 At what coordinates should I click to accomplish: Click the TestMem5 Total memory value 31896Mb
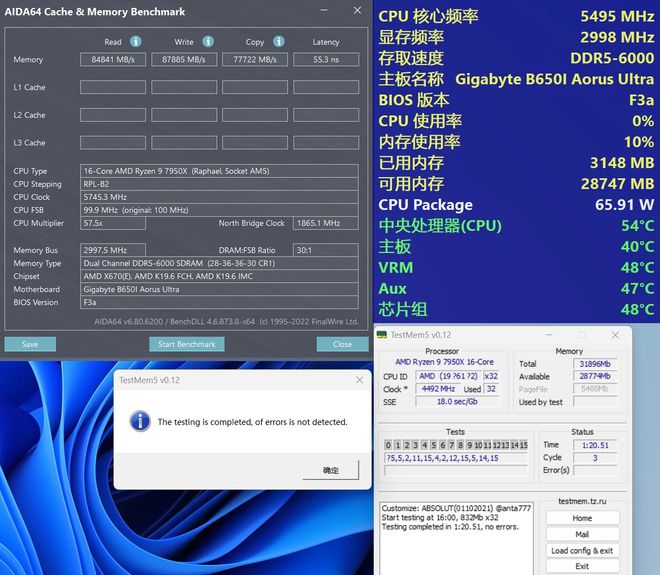point(595,364)
